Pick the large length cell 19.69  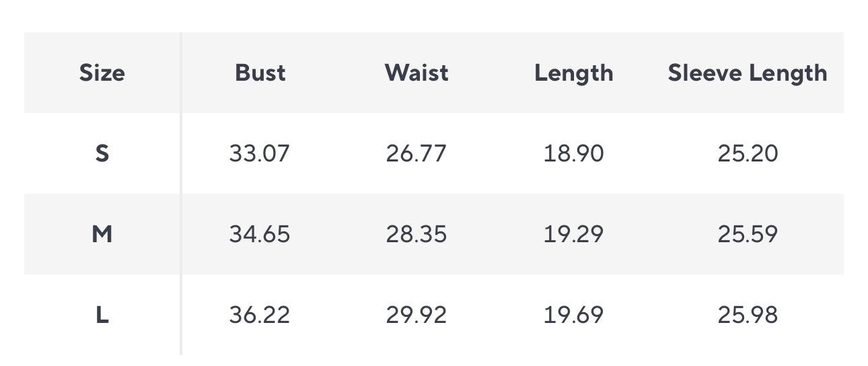[x=573, y=315]
